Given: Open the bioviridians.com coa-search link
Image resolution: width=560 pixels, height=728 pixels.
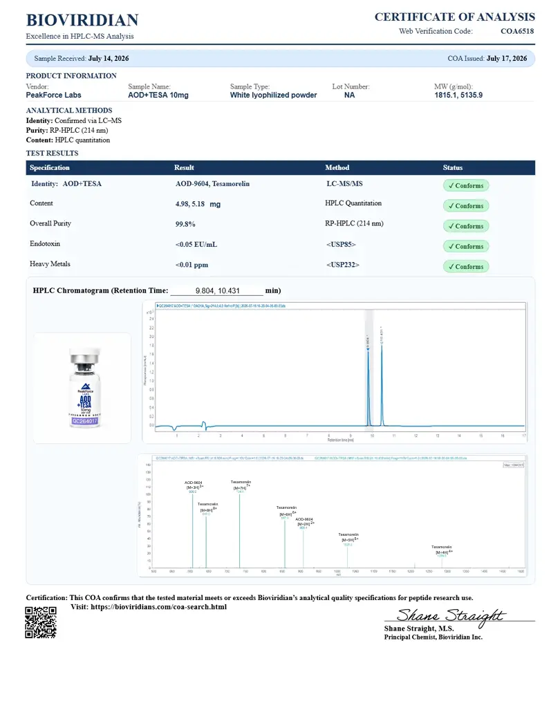Looking at the screenshot, I should (x=159, y=607).
